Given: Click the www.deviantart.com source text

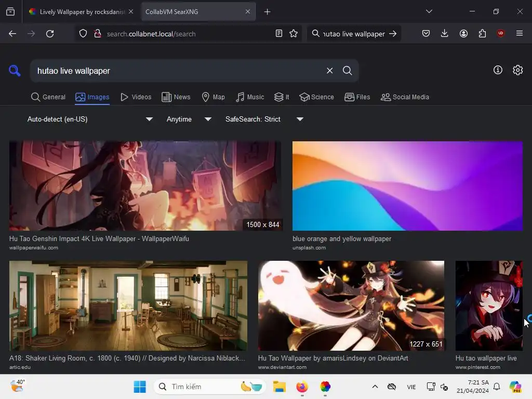Looking at the screenshot, I should click(x=282, y=367).
